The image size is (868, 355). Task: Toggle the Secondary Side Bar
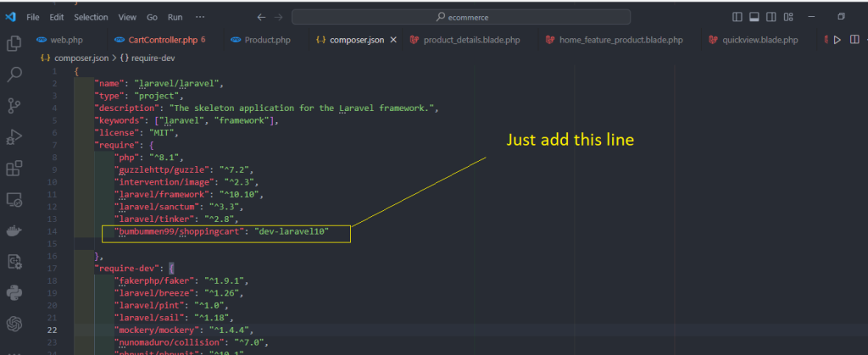click(x=771, y=17)
